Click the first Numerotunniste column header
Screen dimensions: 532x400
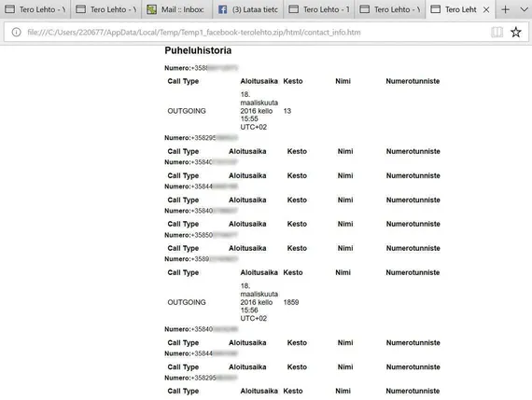click(413, 81)
